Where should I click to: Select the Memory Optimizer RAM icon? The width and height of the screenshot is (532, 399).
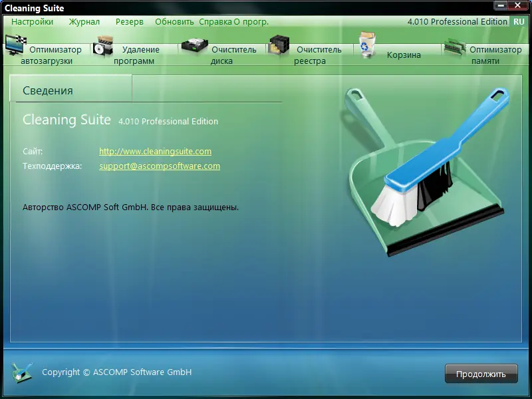click(x=455, y=46)
